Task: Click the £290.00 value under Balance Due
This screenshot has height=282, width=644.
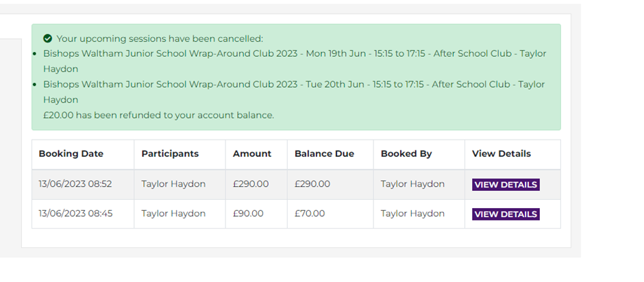Action: point(312,184)
